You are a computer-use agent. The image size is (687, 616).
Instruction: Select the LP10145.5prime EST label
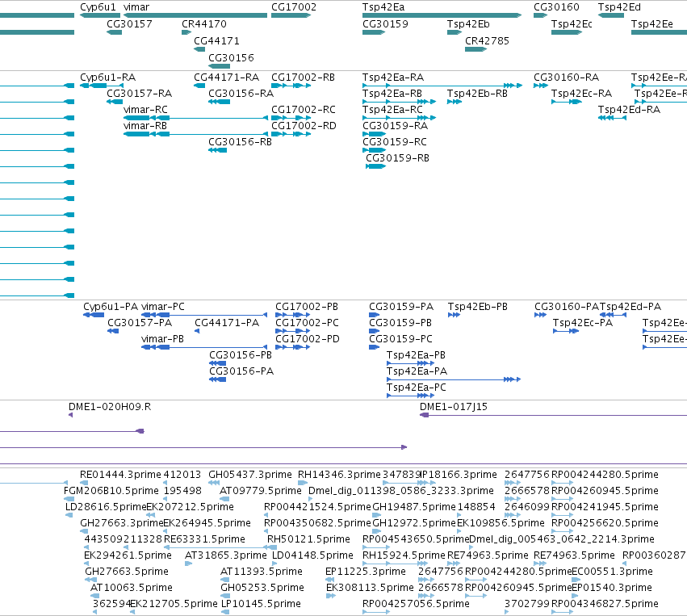tap(261, 604)
